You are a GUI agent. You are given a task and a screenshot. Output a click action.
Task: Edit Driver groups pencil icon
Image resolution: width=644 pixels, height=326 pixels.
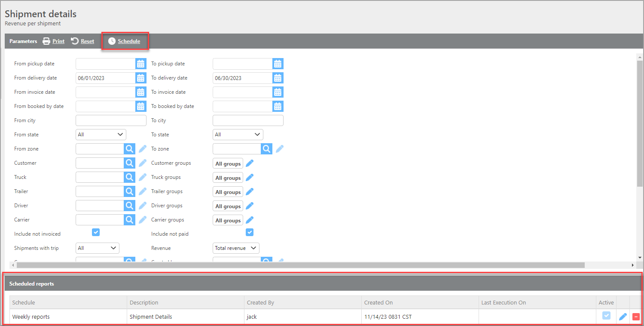point(250,206)
